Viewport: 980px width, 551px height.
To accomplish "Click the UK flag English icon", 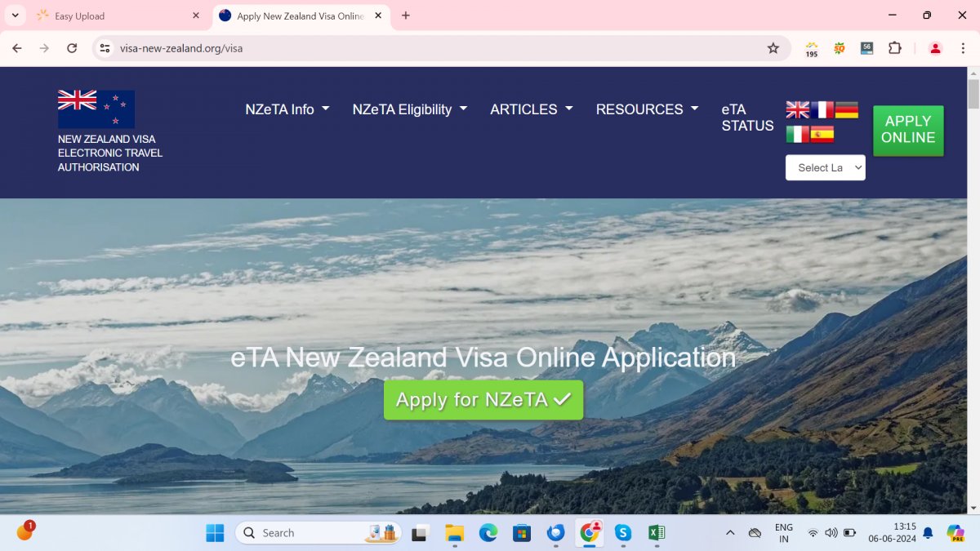I will pos(798,110).
